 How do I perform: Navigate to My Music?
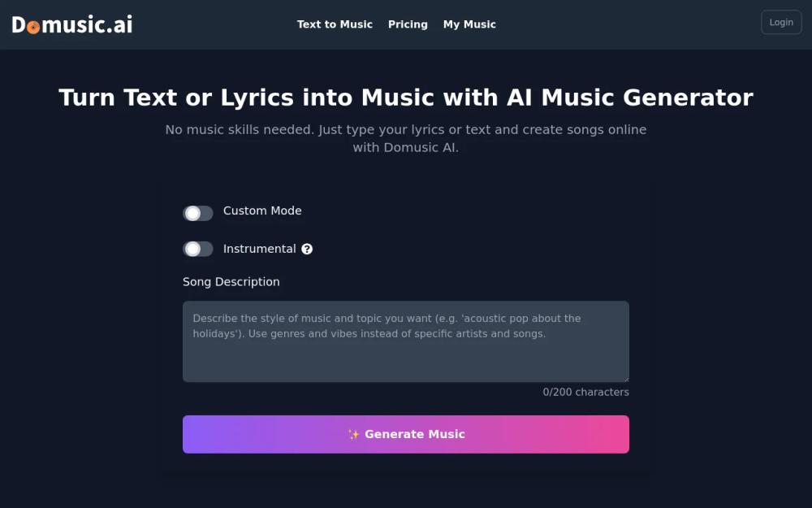pyautogui.click(x=469, y=24)
